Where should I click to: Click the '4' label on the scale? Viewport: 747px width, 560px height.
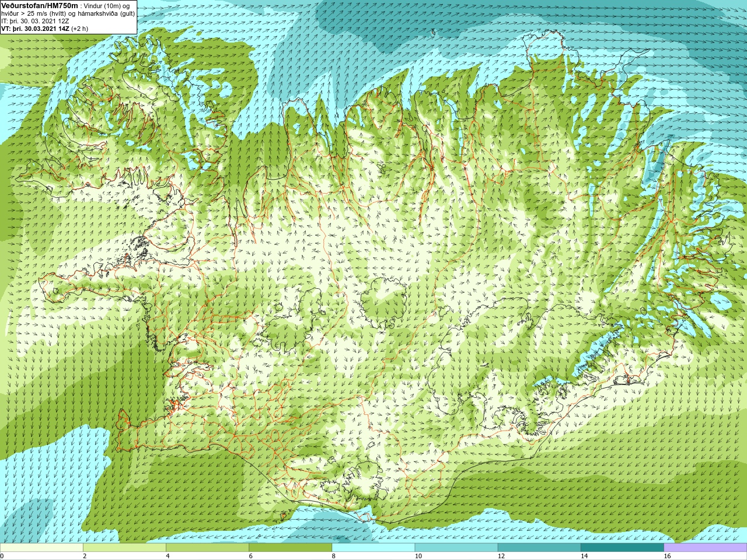point(167,556)
